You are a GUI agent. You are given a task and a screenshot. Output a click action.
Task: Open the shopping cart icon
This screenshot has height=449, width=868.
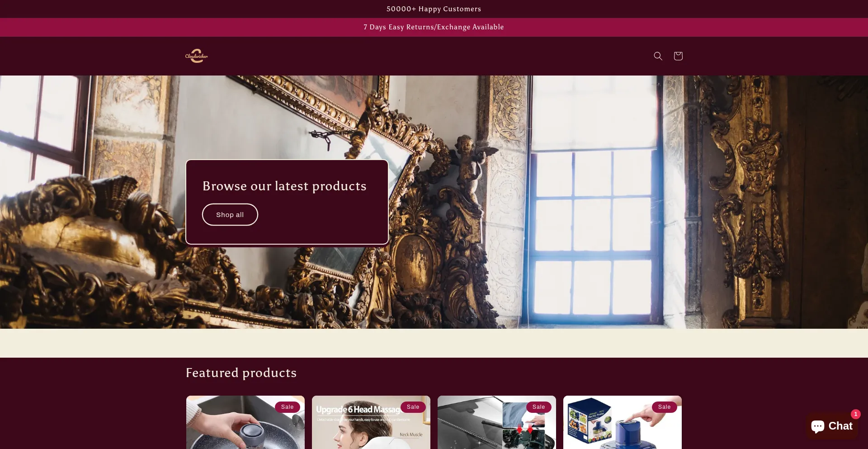(x=678, y=56)
